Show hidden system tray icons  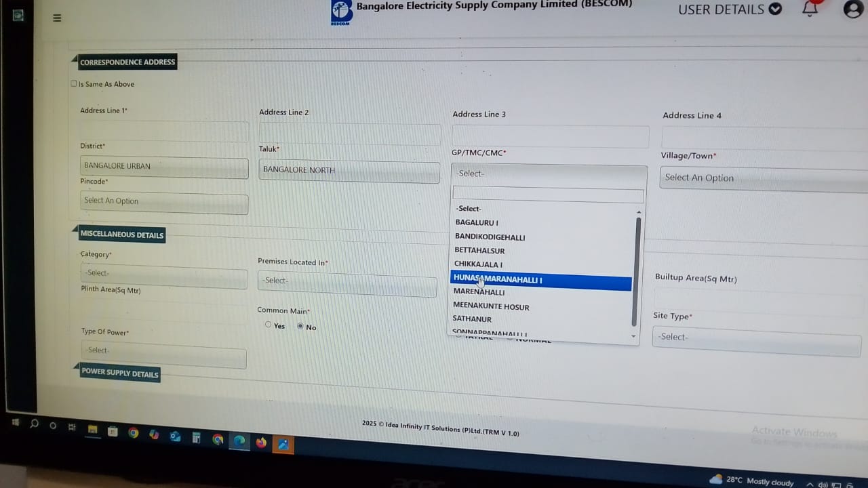click(809, 485)
